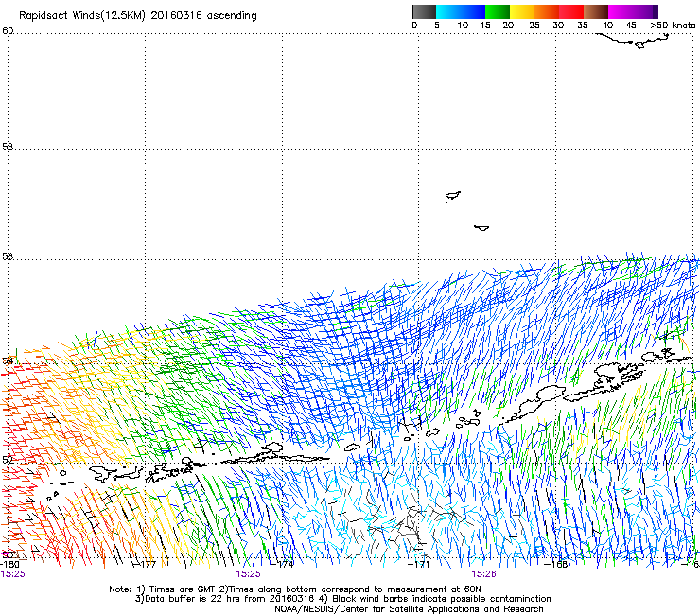
Task: Click the purple '15:26' time label
Action: pos(484,574)
